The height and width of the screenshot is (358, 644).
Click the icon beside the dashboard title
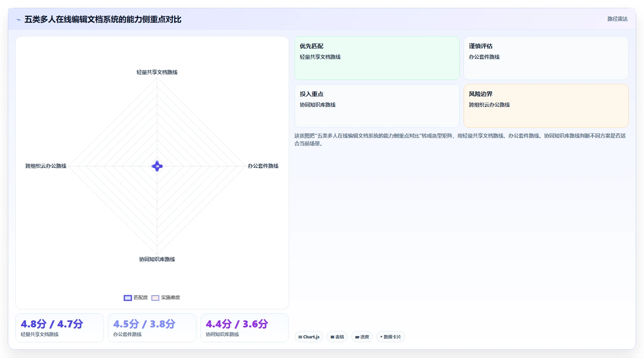coord(18,20)
